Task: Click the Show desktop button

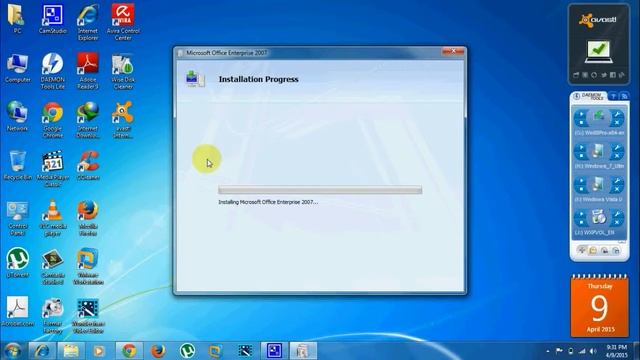Action: point(637,351)
